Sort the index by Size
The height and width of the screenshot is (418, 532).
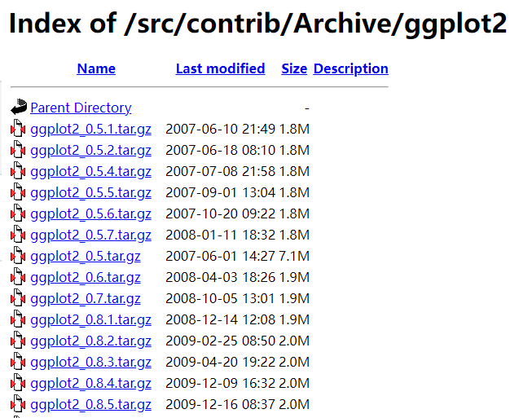coord(294,69)
